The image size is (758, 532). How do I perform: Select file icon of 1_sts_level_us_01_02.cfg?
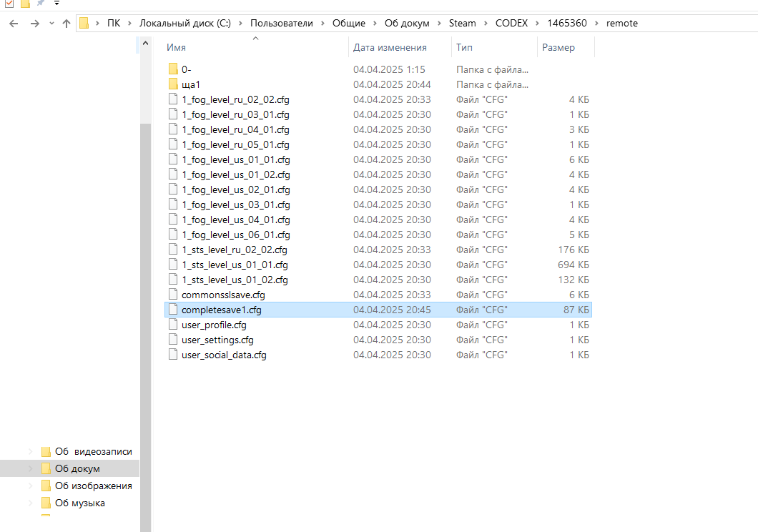(173, 280)
